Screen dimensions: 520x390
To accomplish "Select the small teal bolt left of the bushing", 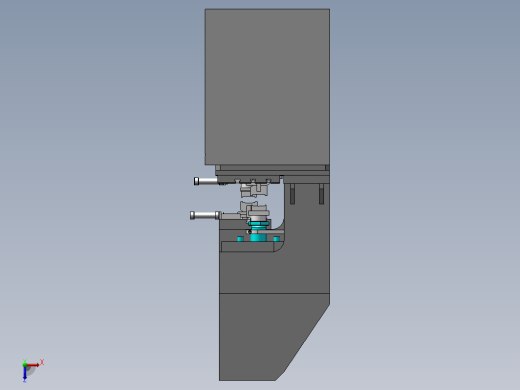I will pyautogui.click(x=240, y=239).
